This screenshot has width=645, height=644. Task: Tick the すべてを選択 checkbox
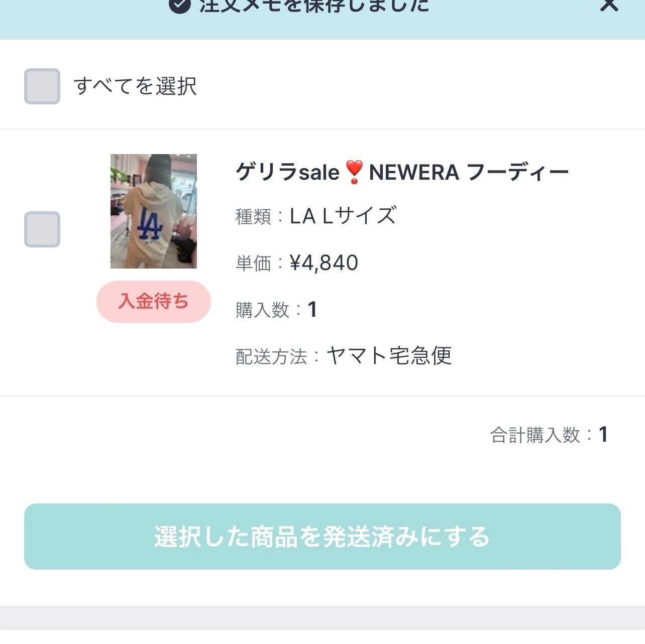[42, 86]
